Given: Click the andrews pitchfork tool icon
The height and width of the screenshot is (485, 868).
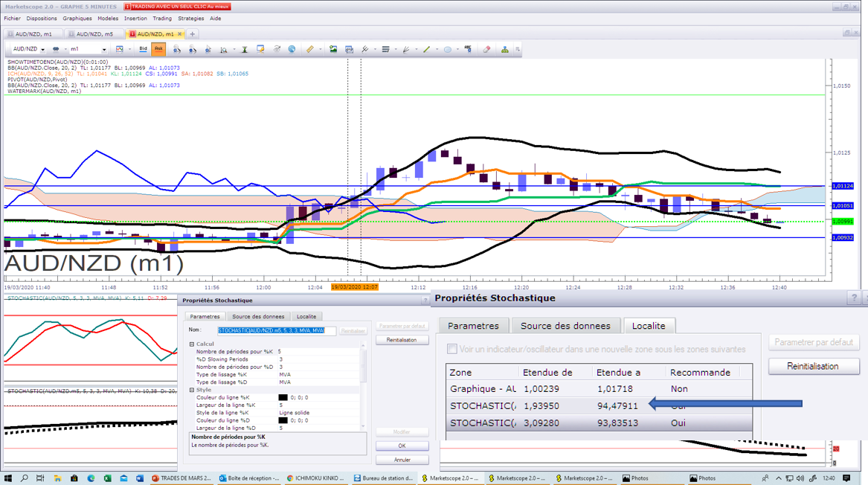Looking at the screenshot, I should coord(364,49).
